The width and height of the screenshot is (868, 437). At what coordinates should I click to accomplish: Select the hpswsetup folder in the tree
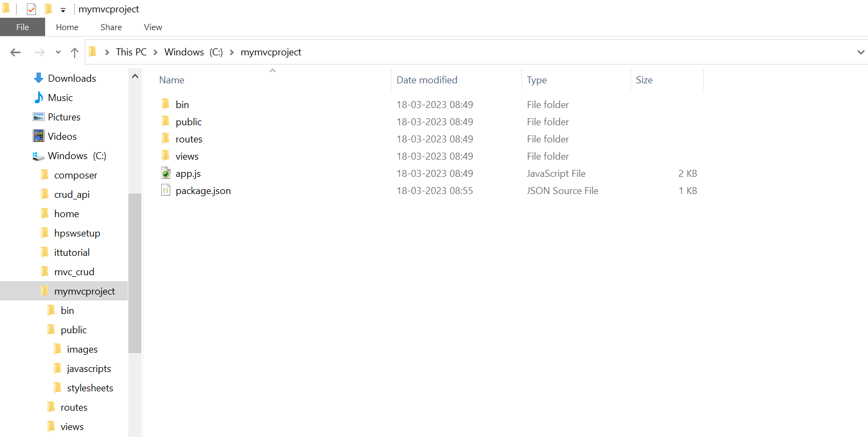(77, 233)
